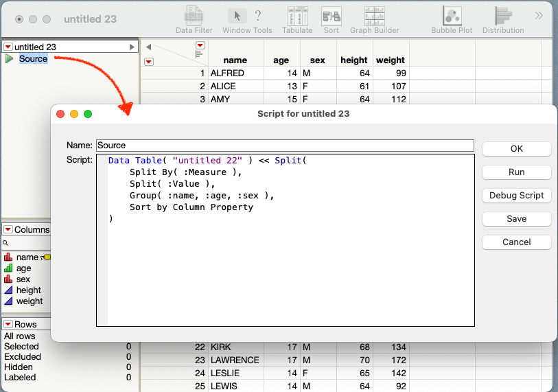Click the script Name text field
Image resolution: width=558 pixels, height=392 pixels.
coord(284,146)
